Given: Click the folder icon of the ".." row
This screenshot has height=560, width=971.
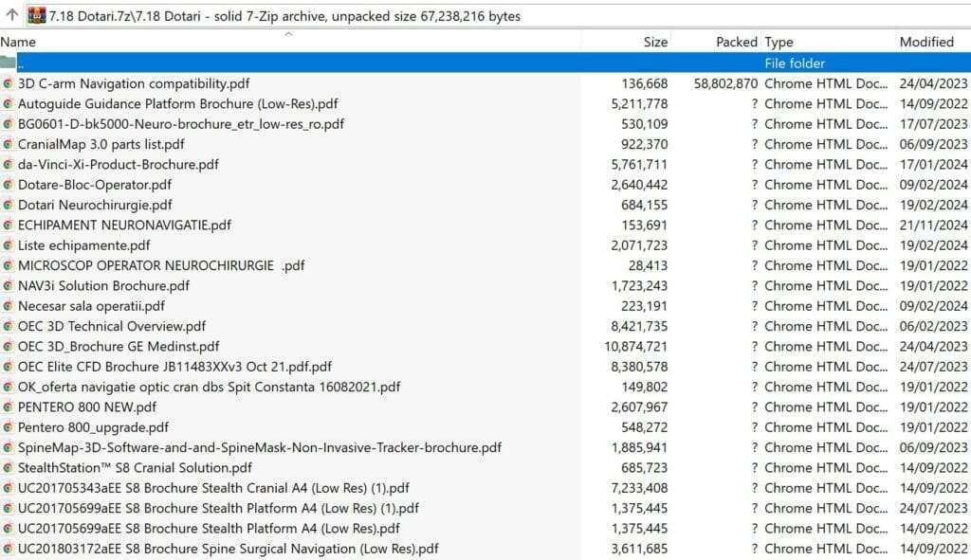Looking at the screenshot, I should (8, 63).
